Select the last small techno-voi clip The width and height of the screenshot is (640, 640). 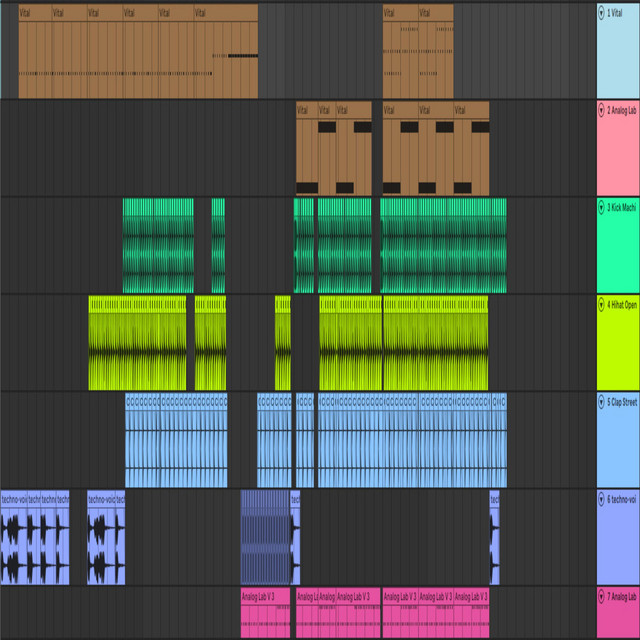494,538
